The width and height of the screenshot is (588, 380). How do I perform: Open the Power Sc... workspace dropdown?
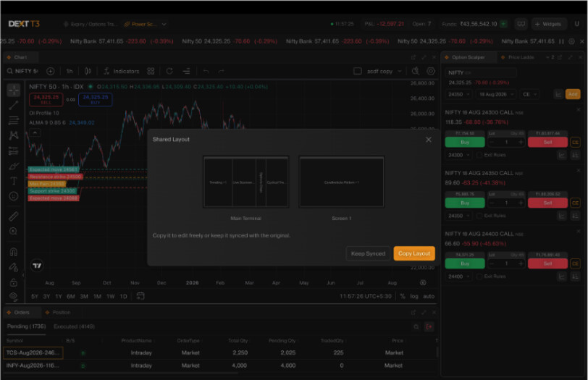(x=164, y=24)
